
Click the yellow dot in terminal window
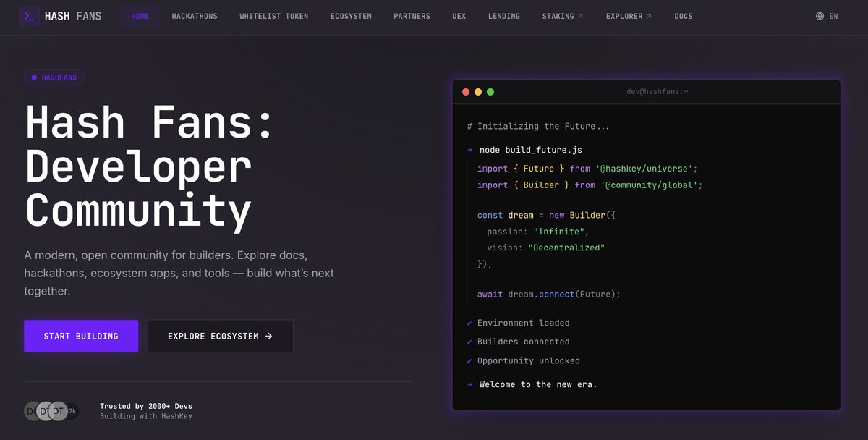tap(478, 92)
